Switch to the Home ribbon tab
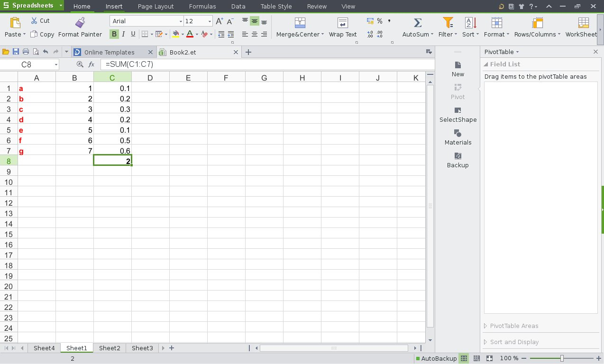 click(x=82, y=6)
